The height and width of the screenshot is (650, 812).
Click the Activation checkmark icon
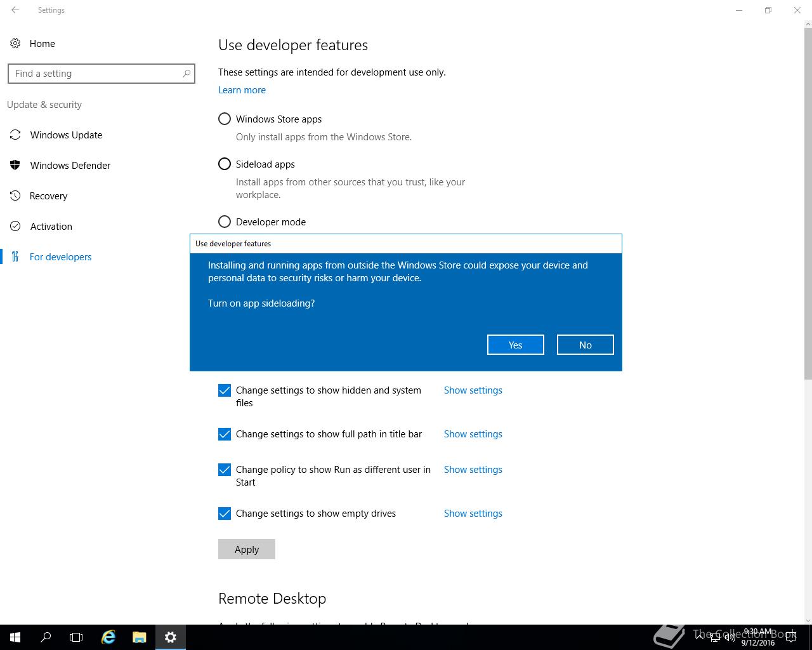click(x=15, y=227)
